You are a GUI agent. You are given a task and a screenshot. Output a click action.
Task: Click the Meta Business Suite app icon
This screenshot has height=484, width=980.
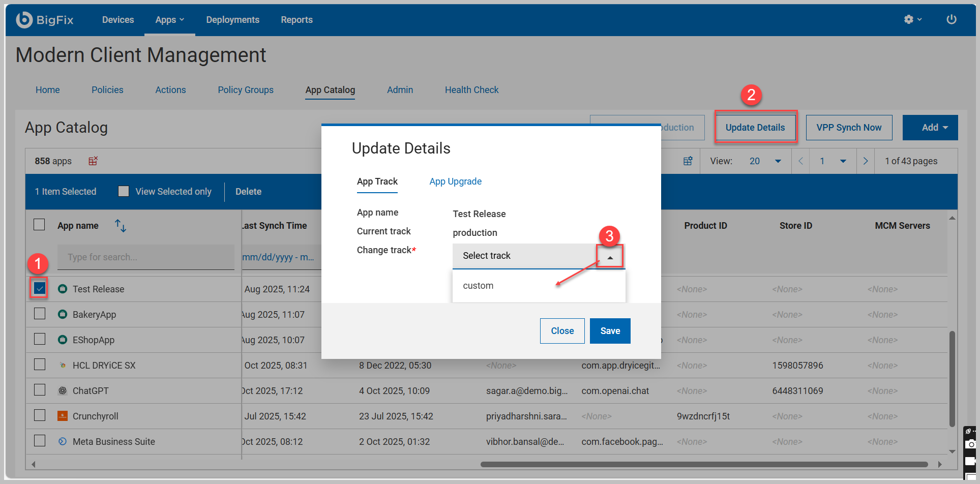[63, 441]
